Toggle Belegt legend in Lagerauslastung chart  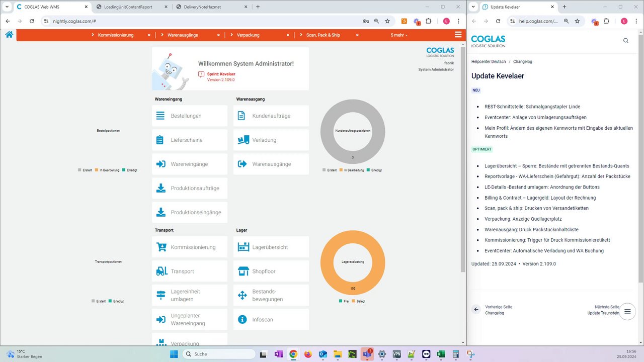[360, 301]
